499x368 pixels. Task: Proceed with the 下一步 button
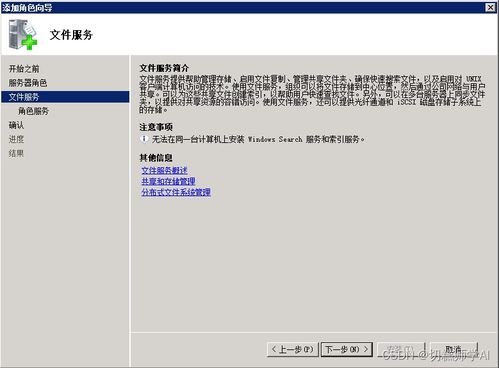tap(347, 349)
